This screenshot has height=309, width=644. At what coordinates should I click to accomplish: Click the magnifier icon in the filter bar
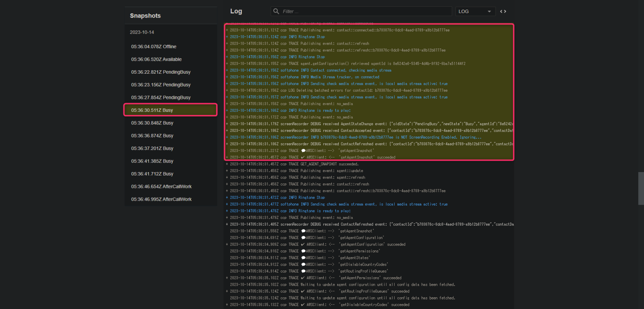[x=276, y=11]
